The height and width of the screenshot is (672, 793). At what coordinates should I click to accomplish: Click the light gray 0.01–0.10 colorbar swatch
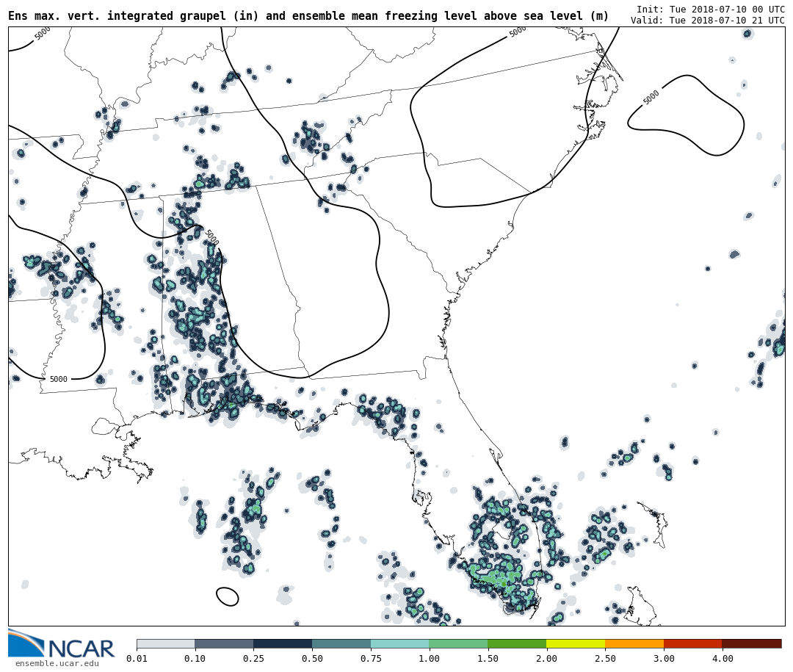click(165, 643)
